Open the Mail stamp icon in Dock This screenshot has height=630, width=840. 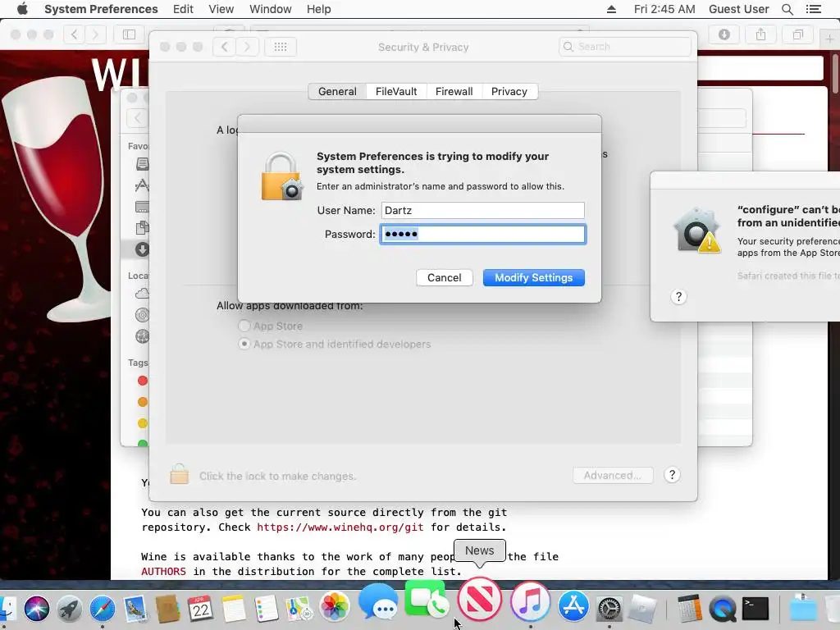pyautogui.click(x=135, y=609)
